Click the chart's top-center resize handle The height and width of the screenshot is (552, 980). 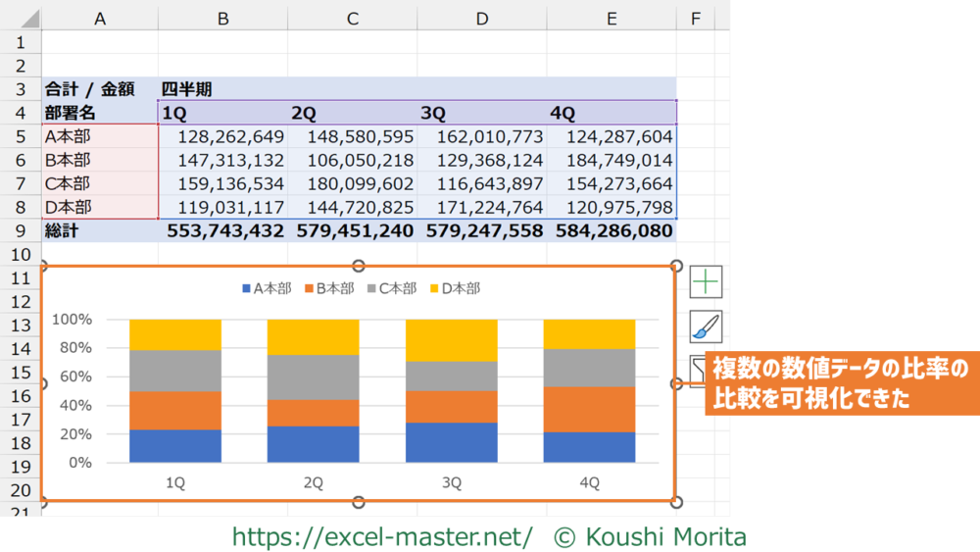tap(359, 266)
